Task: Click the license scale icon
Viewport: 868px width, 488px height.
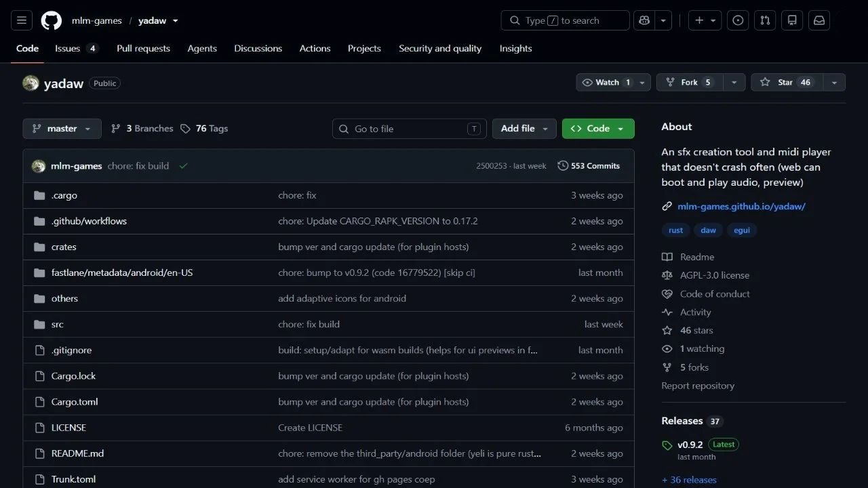Action: (667, 275)
